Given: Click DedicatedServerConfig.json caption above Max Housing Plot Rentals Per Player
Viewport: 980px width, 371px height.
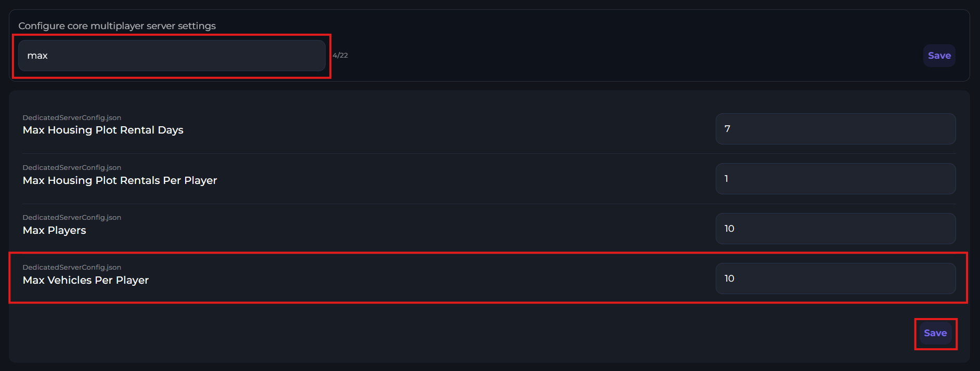Looking at the screenshot, I should 72,168.
